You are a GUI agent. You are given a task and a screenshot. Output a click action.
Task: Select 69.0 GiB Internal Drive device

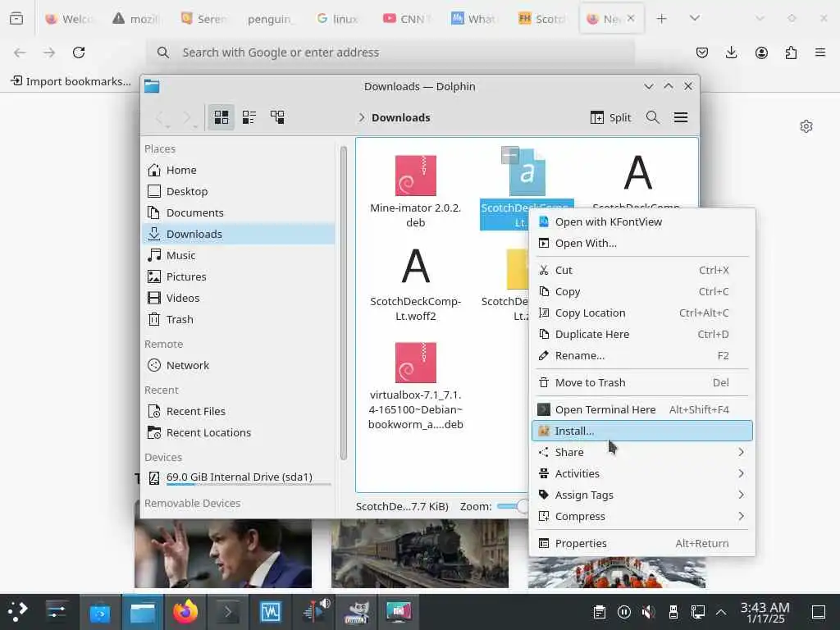point(239,477)
